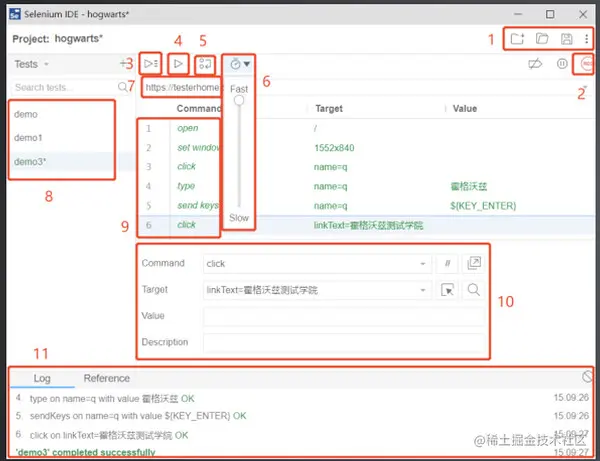
Task: Maximize the Selenium IDE window
Action: [550, 15]
